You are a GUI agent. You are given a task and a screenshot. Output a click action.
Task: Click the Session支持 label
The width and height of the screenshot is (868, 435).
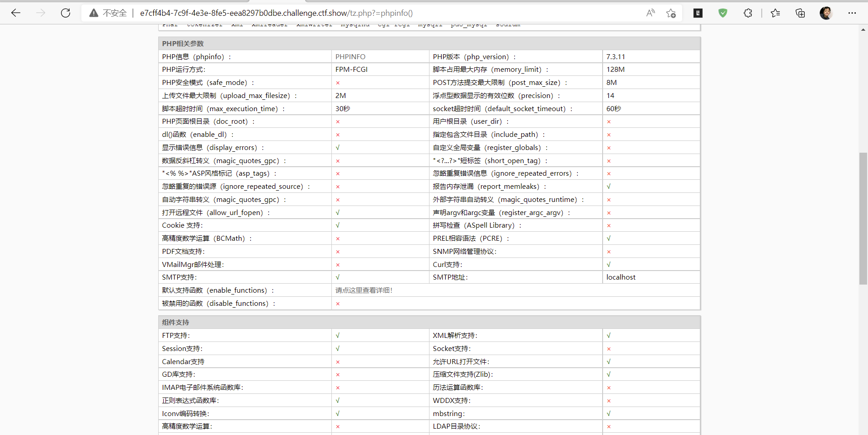click(182, 349)
